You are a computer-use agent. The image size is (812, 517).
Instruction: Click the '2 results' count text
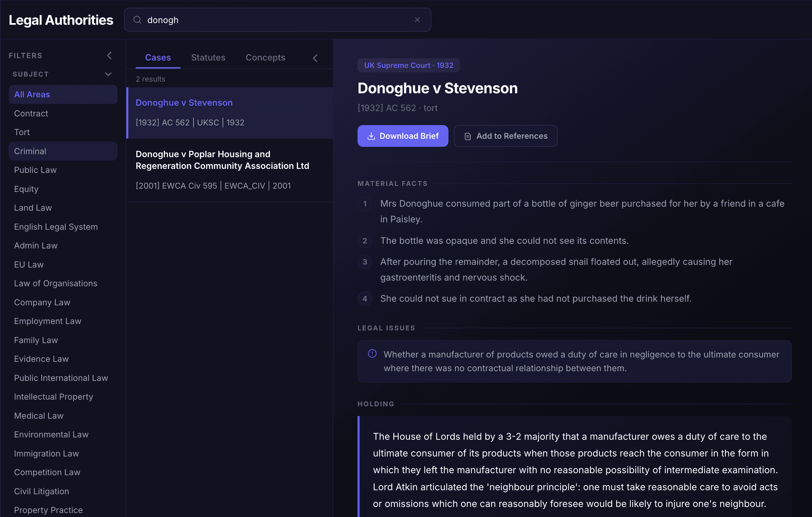(x=150, y=79)
